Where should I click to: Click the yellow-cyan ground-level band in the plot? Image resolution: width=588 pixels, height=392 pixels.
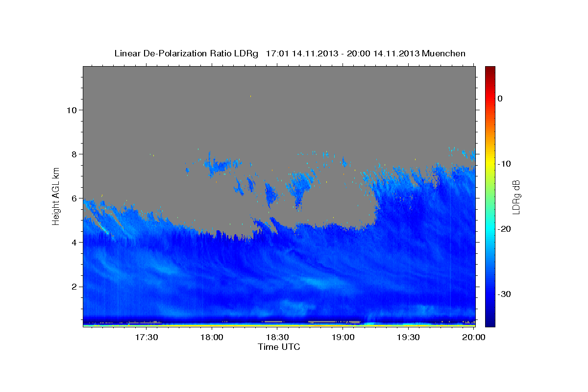tap(279, 325)
